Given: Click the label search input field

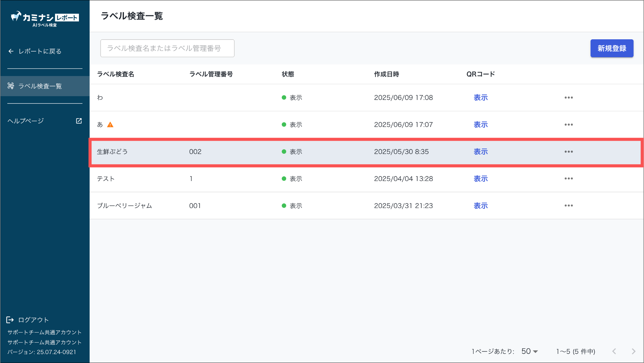Looking at the screenshot, I should [x=167, y=48].
